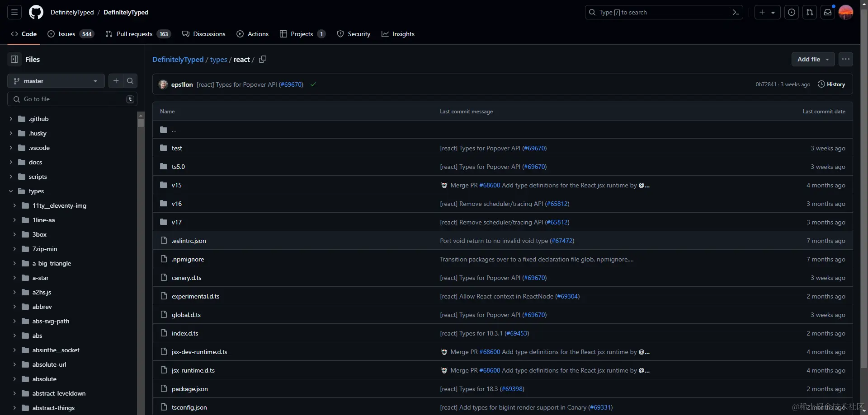Viewport: 868px width, 415px height.
Task: Collapse the types folder in tree
Action: pos(11,191)
